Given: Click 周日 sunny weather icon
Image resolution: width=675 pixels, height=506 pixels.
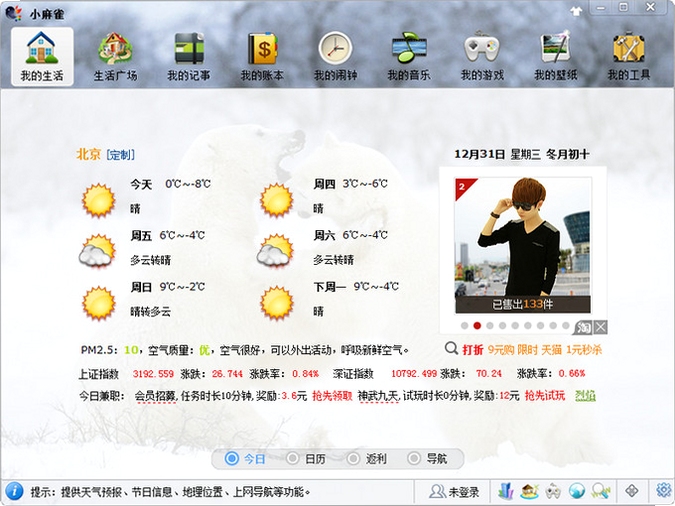Looking at the screenshot, I should 99,303.
